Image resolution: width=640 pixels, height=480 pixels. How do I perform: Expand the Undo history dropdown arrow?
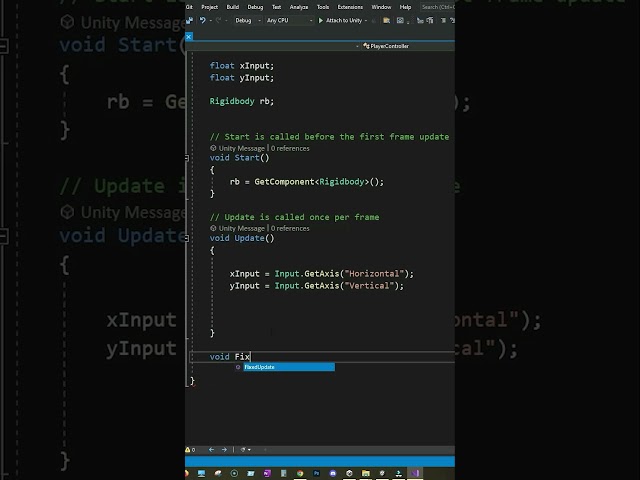[210, 20]
